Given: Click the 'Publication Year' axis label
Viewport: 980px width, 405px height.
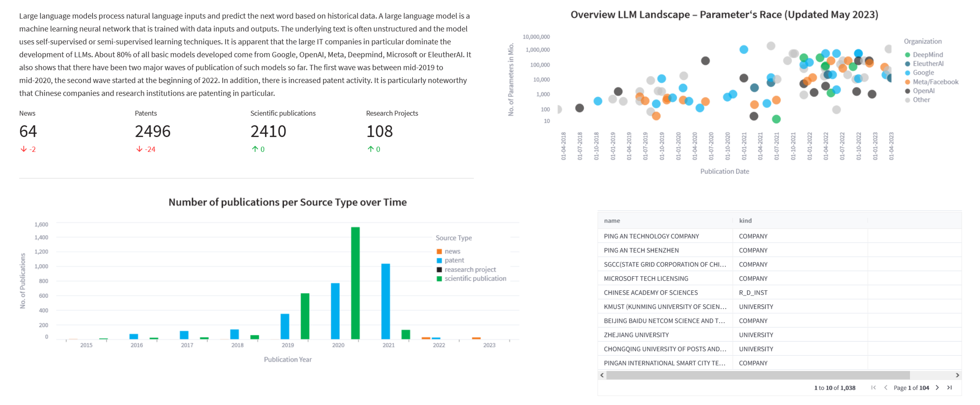Looking at the screenshot, I should click(288, 359).
